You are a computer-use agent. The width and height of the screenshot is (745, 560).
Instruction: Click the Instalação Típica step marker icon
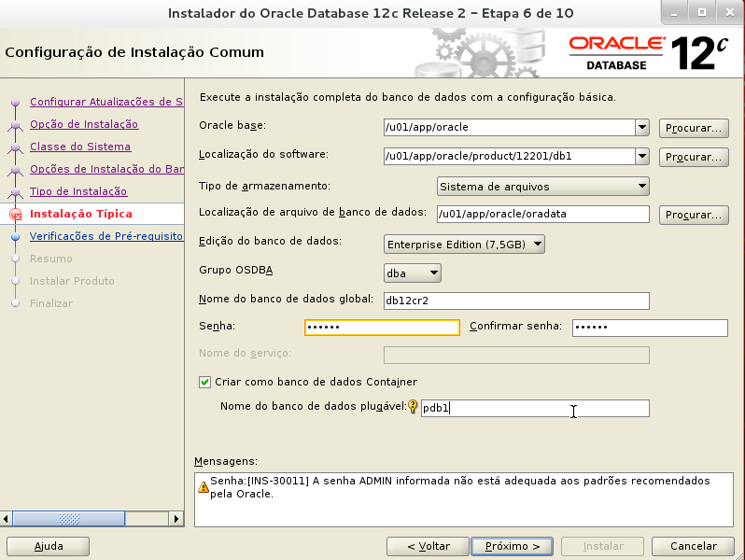click(16, 215)
